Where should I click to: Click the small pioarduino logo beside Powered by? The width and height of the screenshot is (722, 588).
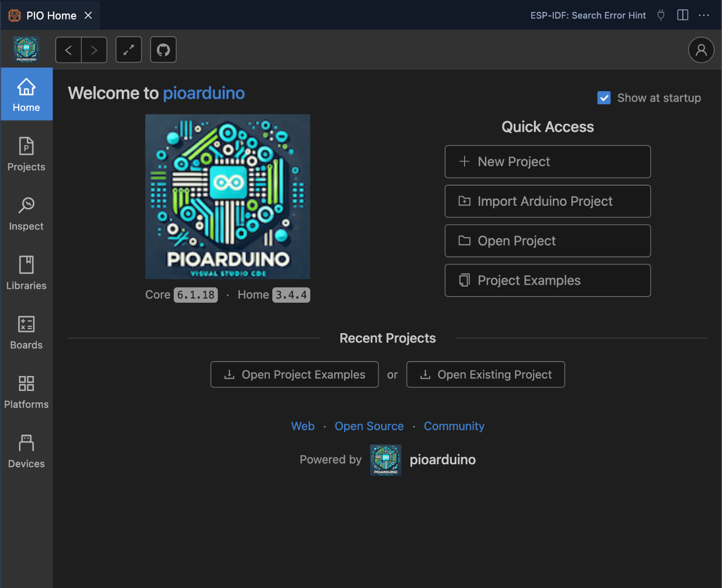[386, 460]
